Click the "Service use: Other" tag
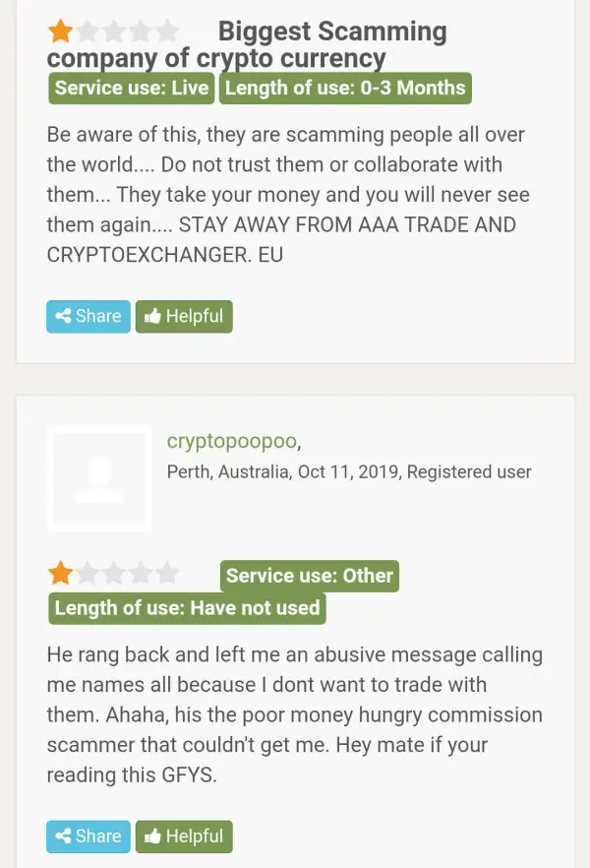Viewport: 590px width, 868px height. pos(310,576)
